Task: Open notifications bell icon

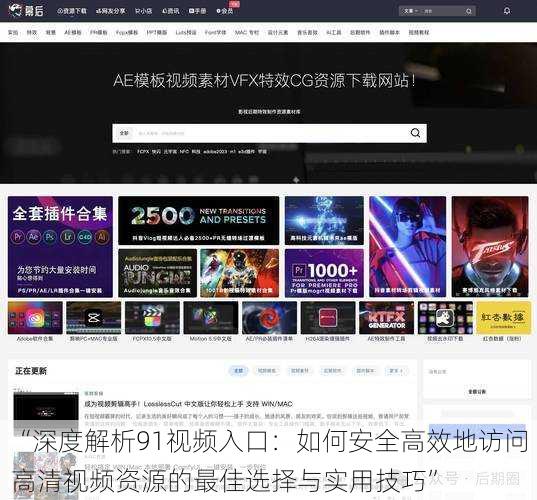Action: (507, 11)
